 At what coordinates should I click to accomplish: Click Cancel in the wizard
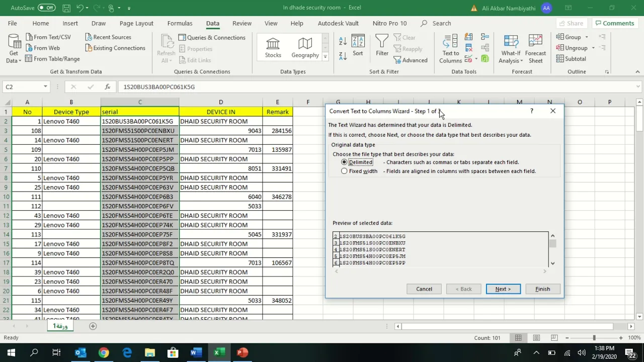coord(424,289)
